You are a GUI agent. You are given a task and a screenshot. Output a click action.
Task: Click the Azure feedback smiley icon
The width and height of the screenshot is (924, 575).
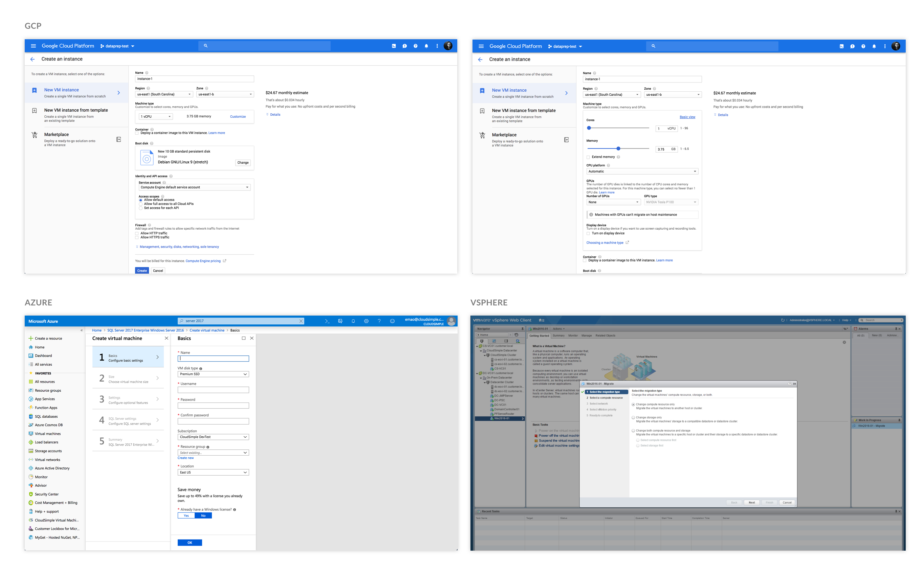click(392, 321)
